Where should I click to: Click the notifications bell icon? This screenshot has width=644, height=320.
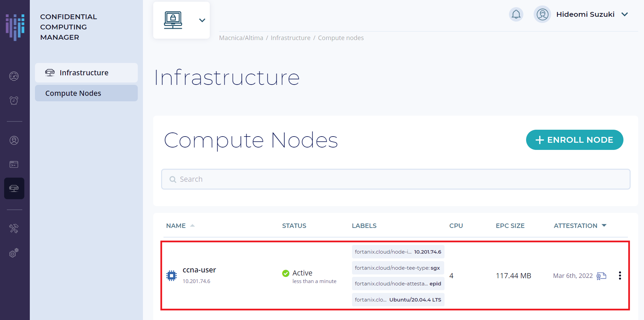(516, 14)
